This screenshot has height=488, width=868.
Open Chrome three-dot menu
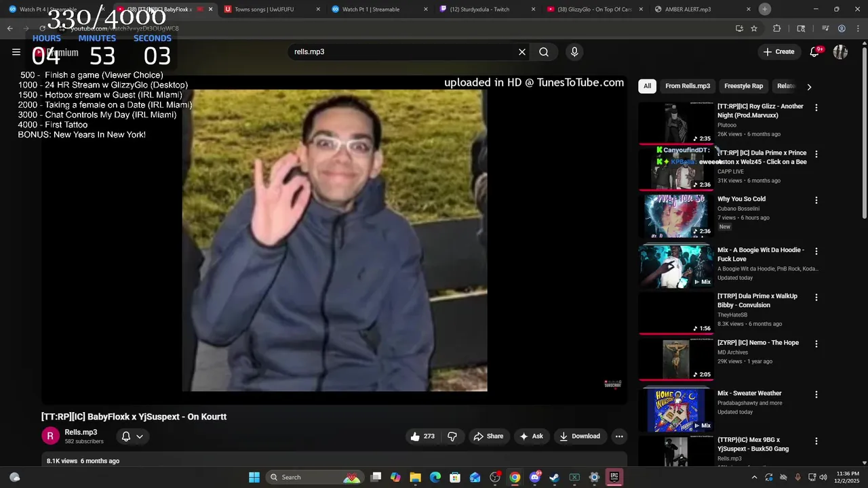tap(859, 28)
